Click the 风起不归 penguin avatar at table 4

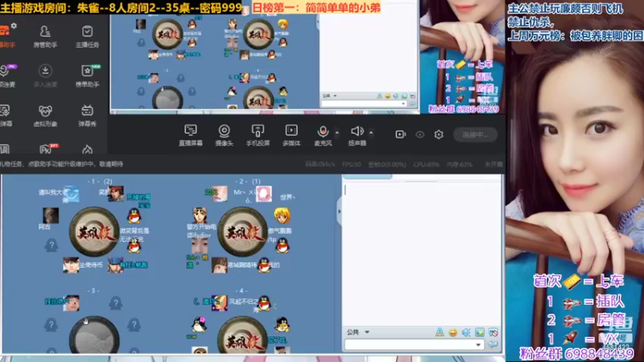coord(264,303)
